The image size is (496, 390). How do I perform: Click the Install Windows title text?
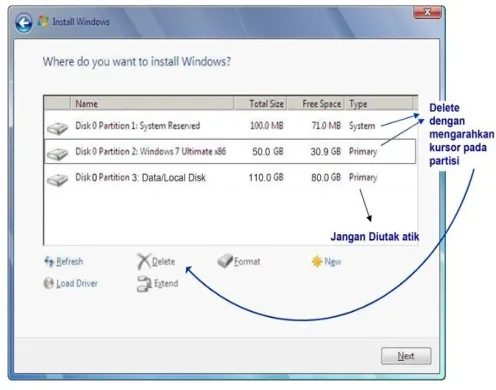tap(81, 22)
